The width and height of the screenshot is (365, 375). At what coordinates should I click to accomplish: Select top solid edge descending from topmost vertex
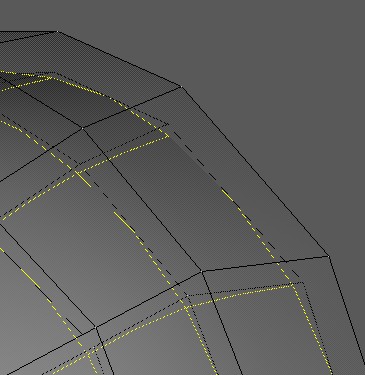click(x=119, y=59)
